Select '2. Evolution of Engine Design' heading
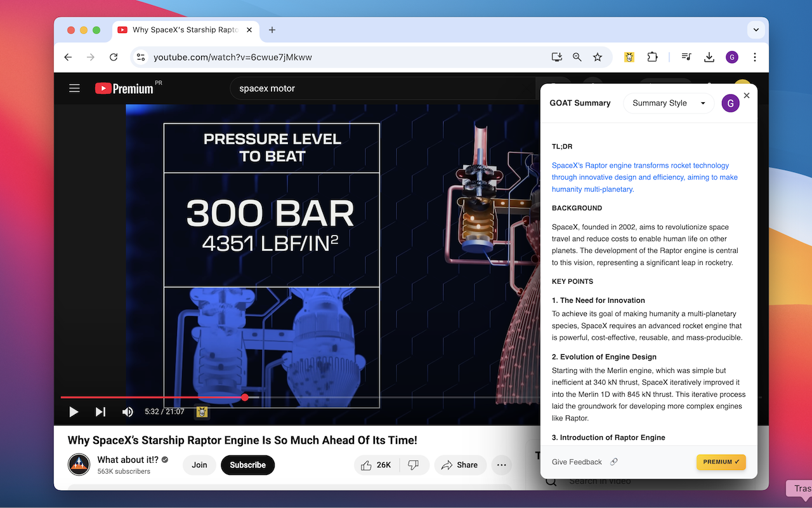 [604, 357]
